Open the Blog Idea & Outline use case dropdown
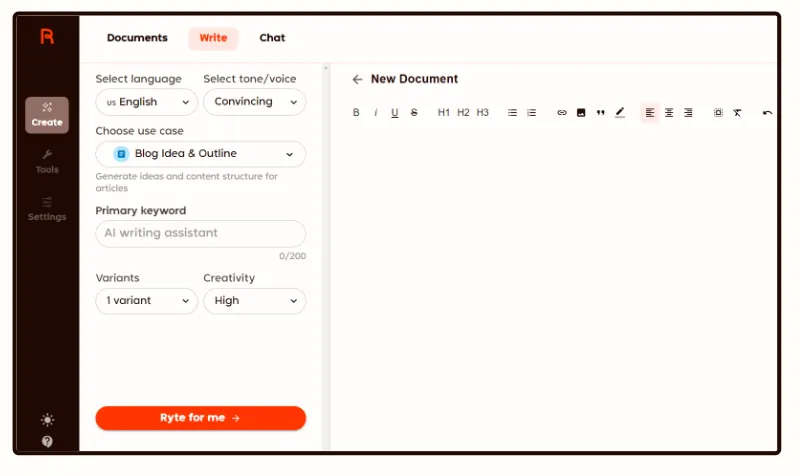800x476 pixels. click(201, 154)
